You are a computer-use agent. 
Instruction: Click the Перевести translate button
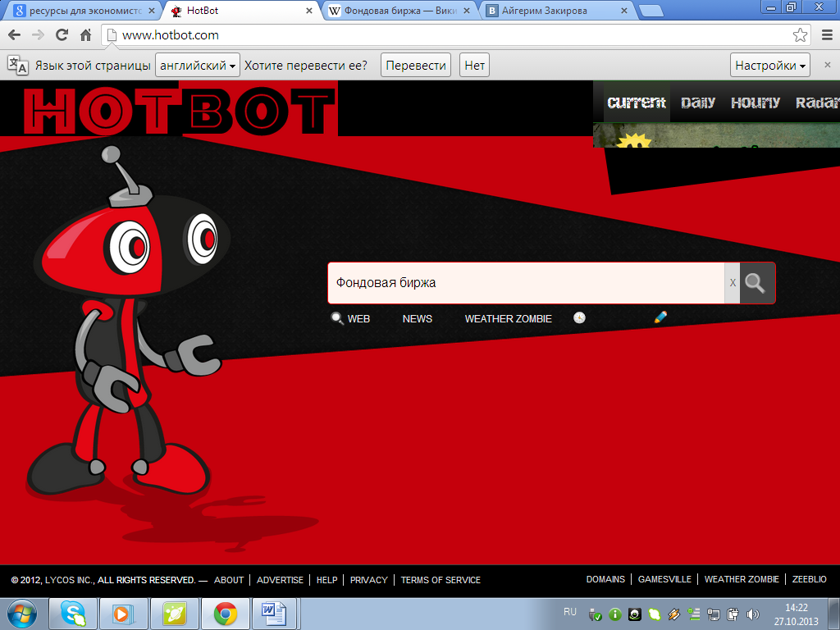(416, 66)
